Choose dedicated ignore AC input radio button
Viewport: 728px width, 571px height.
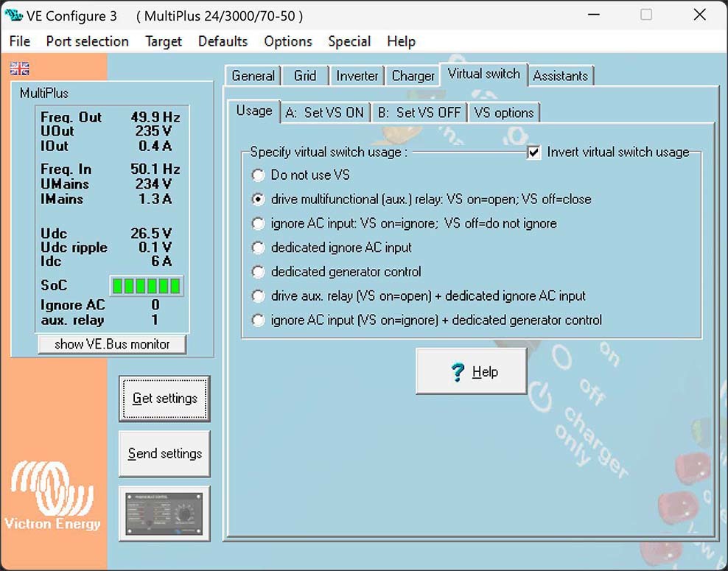coord(258,248)
